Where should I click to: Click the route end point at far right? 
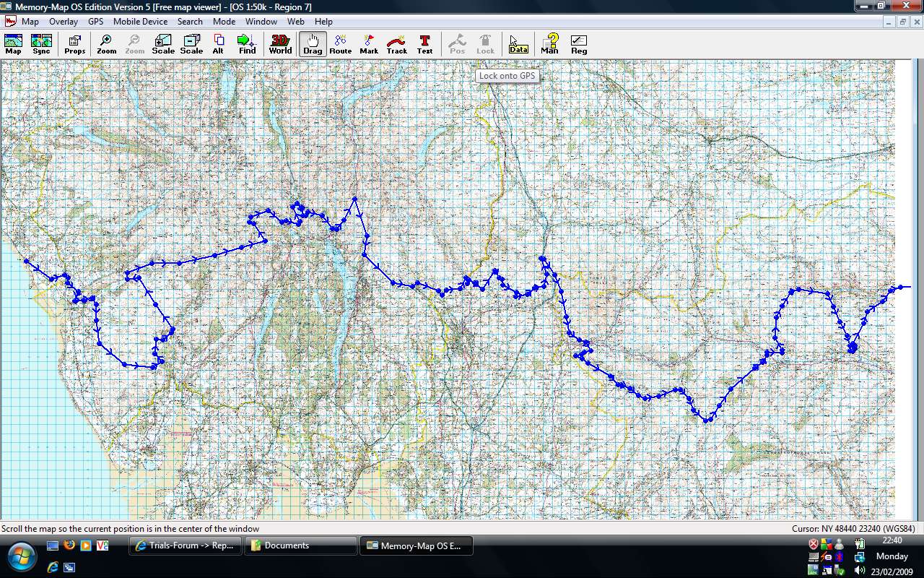coord(900,288)
